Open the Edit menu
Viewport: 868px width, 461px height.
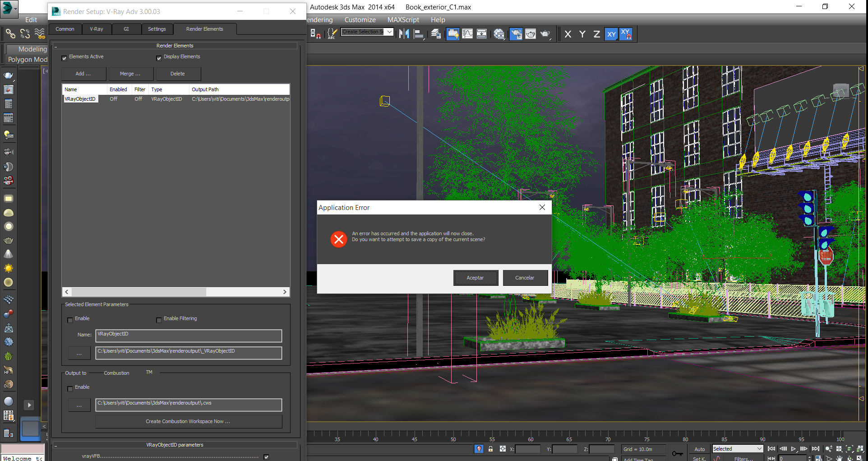click(31, 20)
